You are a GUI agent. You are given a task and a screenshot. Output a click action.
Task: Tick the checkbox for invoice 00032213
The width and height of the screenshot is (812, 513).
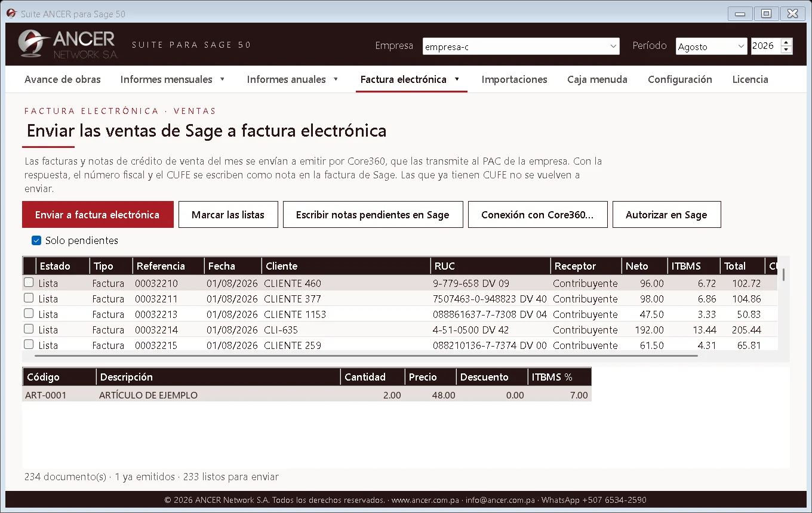(x=29, y=313)
